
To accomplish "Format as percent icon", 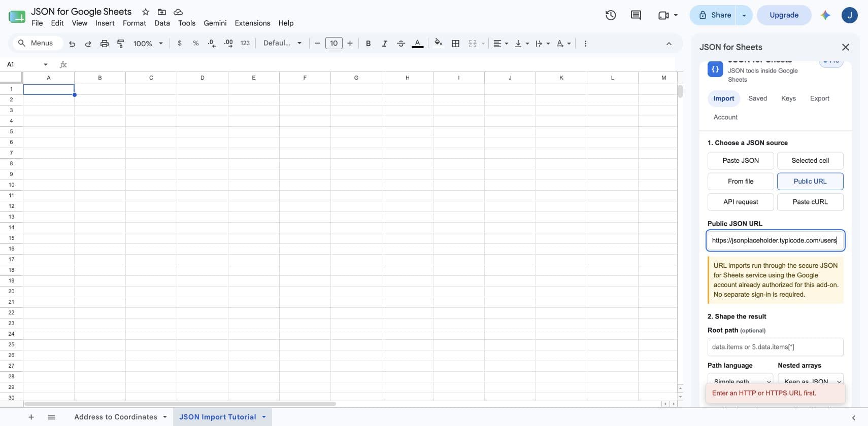I will coord(196,43).
